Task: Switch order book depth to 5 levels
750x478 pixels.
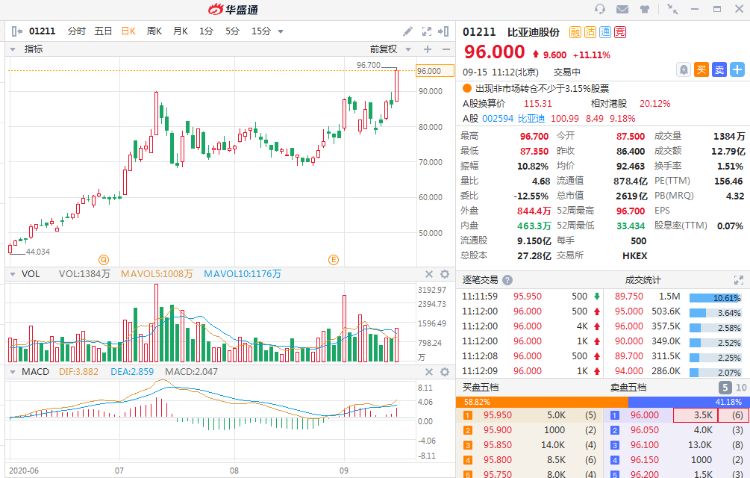Action: click(725, 387)
